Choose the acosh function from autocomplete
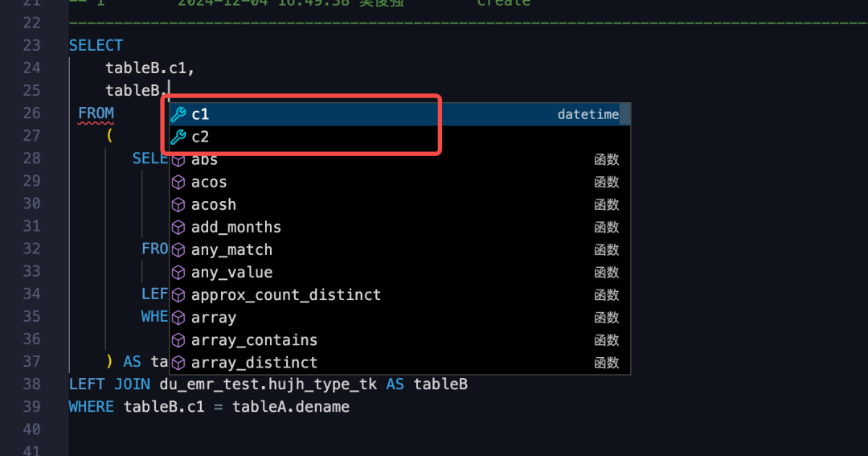Viewport: 868px width, 456px height. click(x=213, y=205)
